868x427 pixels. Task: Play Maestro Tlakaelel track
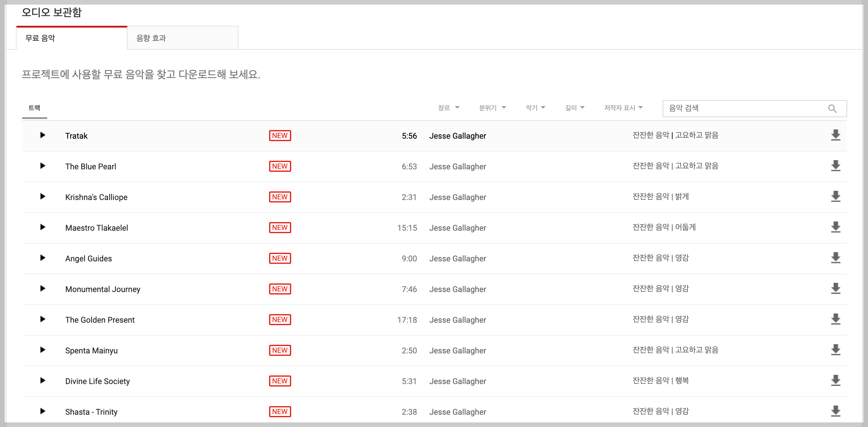43,227
